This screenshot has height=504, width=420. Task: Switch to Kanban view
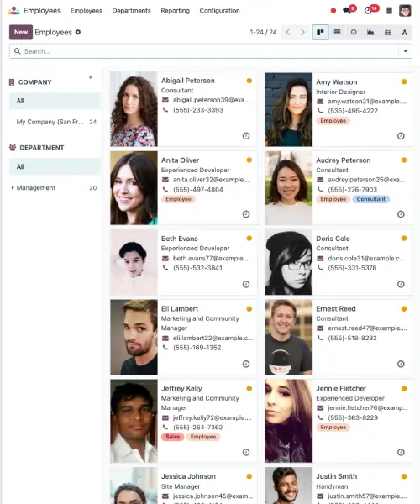click(320, 32)
